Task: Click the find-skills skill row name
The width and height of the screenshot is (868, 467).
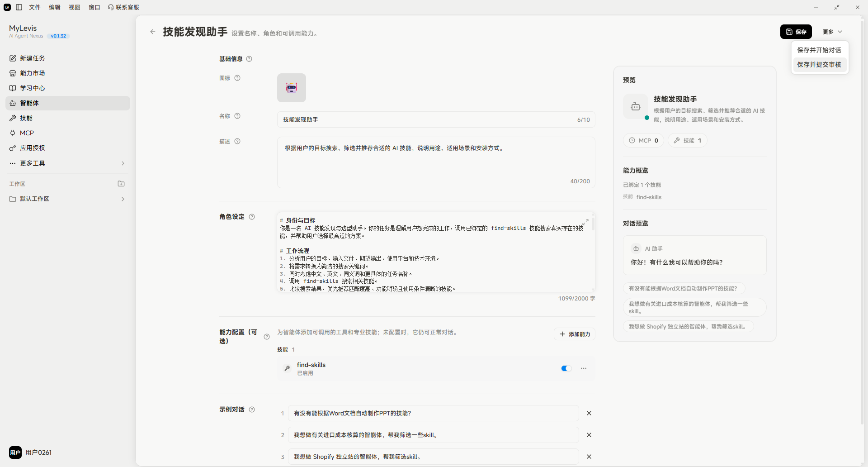Action: (311, 365)
